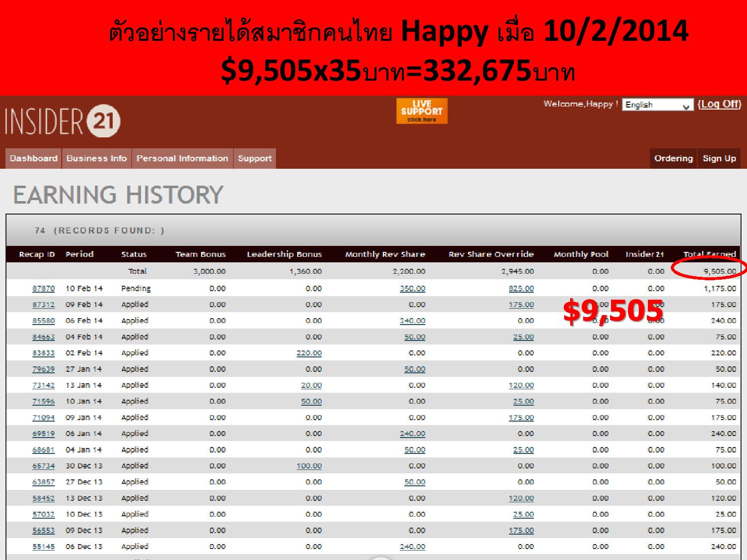This screenshot has height=560, width=747.
Task: Open the Ordering menu item
Action: (673, 158)
